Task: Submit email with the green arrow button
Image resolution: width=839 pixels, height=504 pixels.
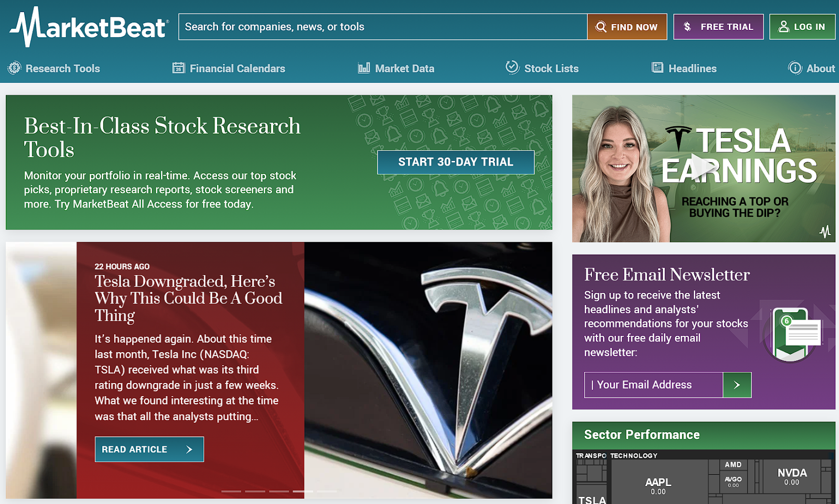Action: click(737, 385)
